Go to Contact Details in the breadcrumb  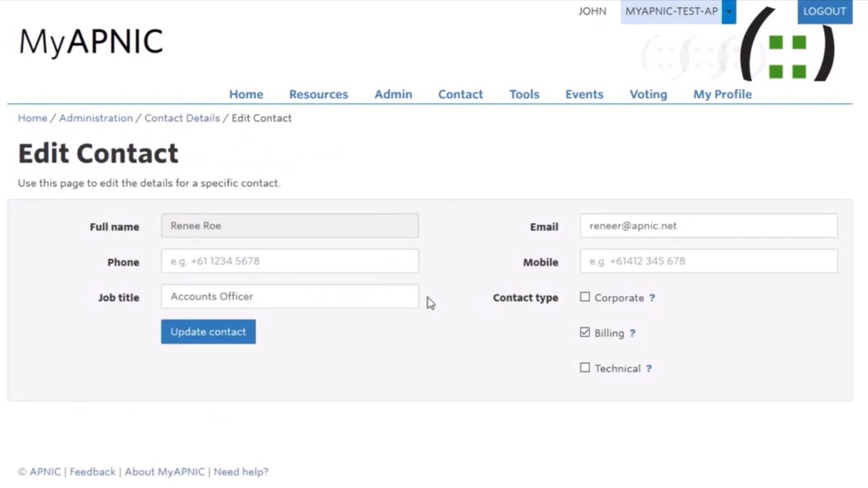[182, 118]
